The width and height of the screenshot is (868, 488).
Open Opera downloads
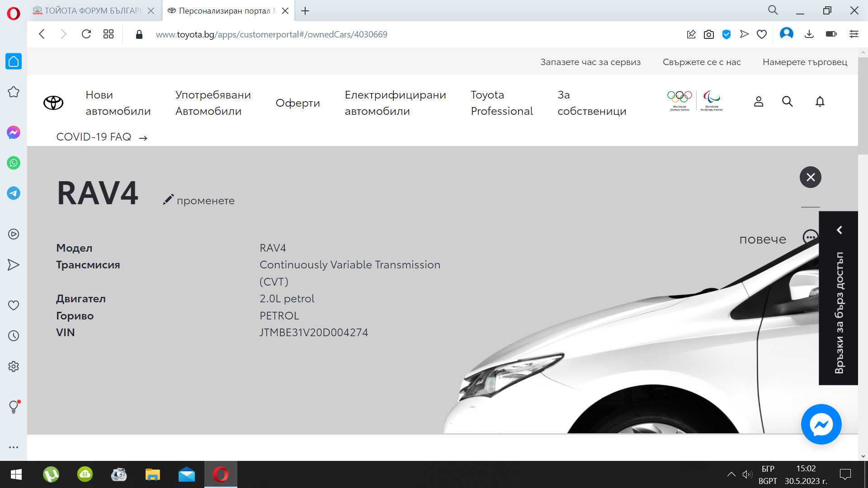(810, 34)
